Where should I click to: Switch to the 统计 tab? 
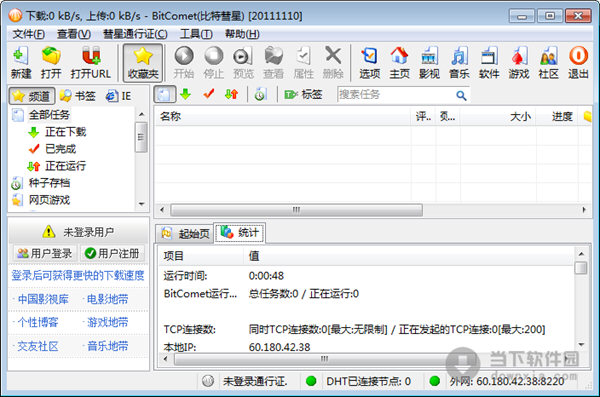tap(240, 232)
